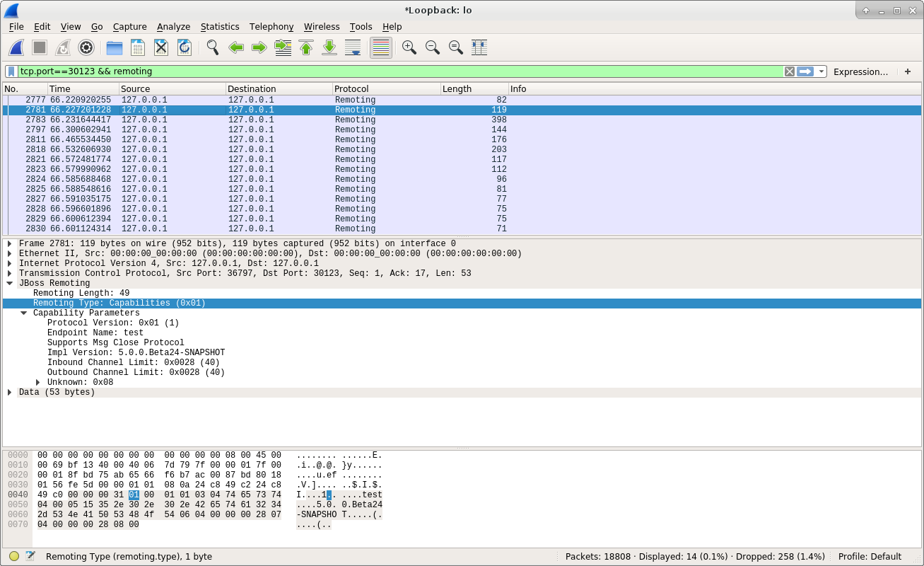Sort packets by the Time column header
Viewport: 924px width, 566px height.
(x=83, y=88)
